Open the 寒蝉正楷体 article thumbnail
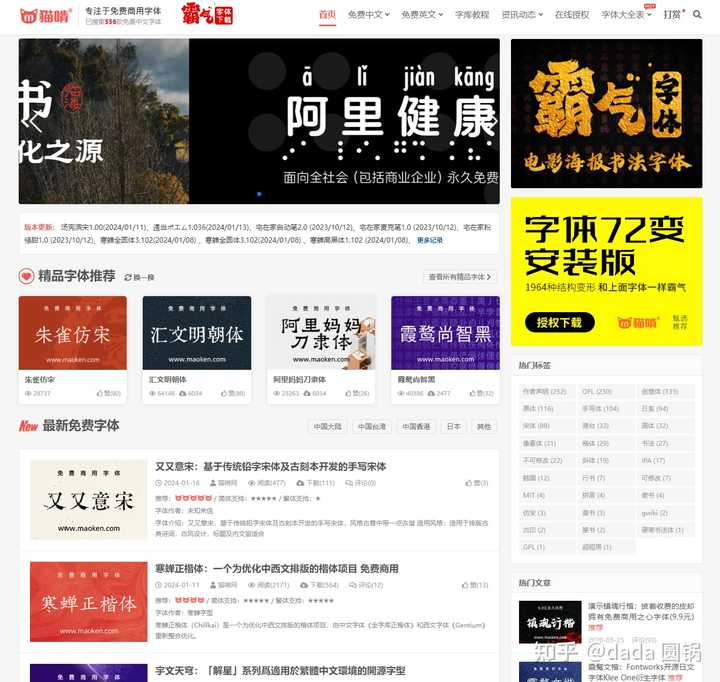This screenshot has height=682, width=720. 89,602
